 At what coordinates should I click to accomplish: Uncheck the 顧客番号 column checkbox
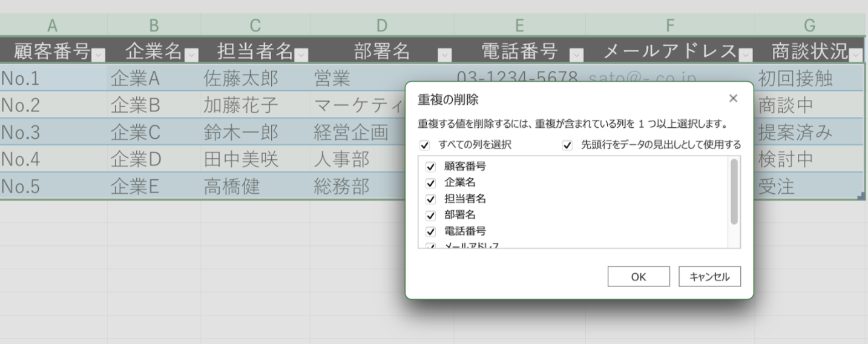[431, 166]
